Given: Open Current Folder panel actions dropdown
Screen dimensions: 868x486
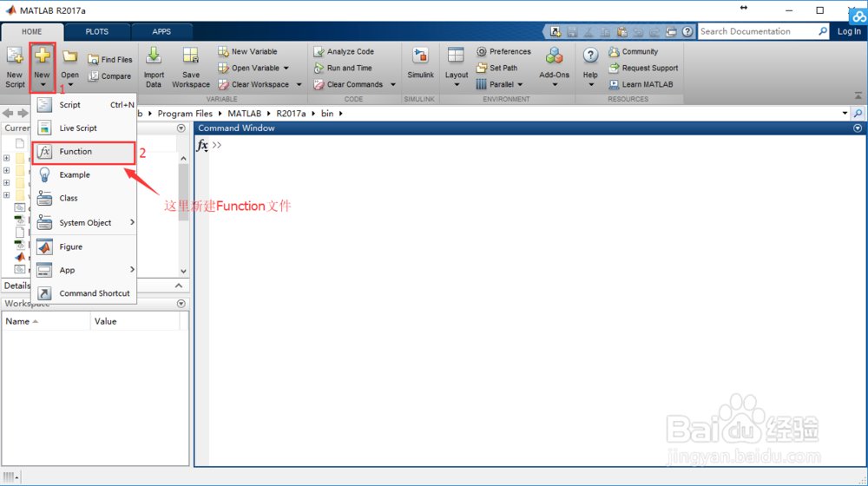Looking at the screenshot, I should click(x=181, y=128).
